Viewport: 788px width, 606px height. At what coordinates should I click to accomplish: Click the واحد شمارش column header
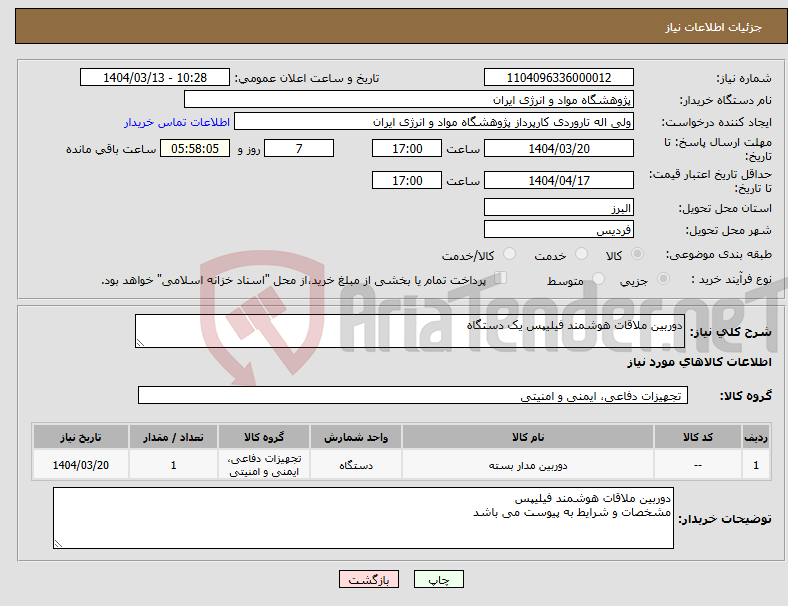tap(356, 437)
